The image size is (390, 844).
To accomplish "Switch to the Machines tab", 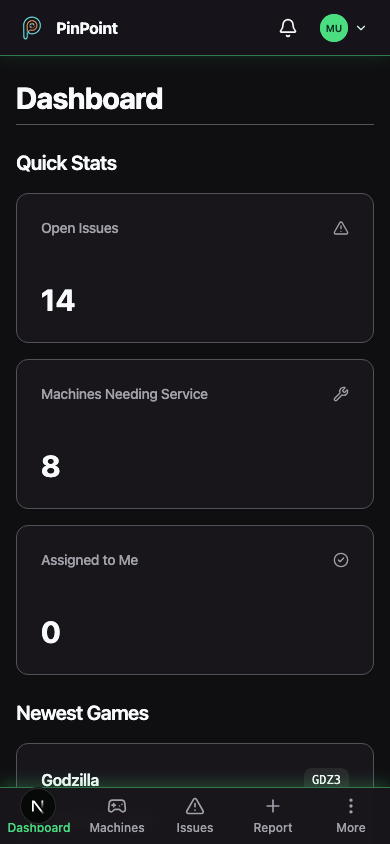I will tap(117, 815).
